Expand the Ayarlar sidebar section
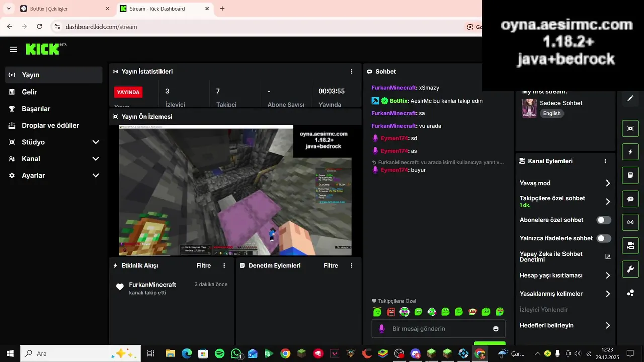 point(54,175)
